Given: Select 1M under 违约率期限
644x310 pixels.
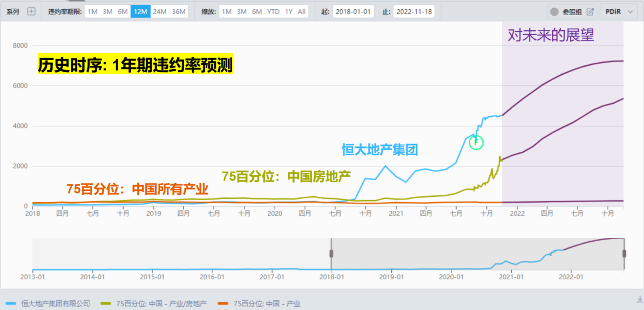Looking at the screenshot, I should click(92, 12).
